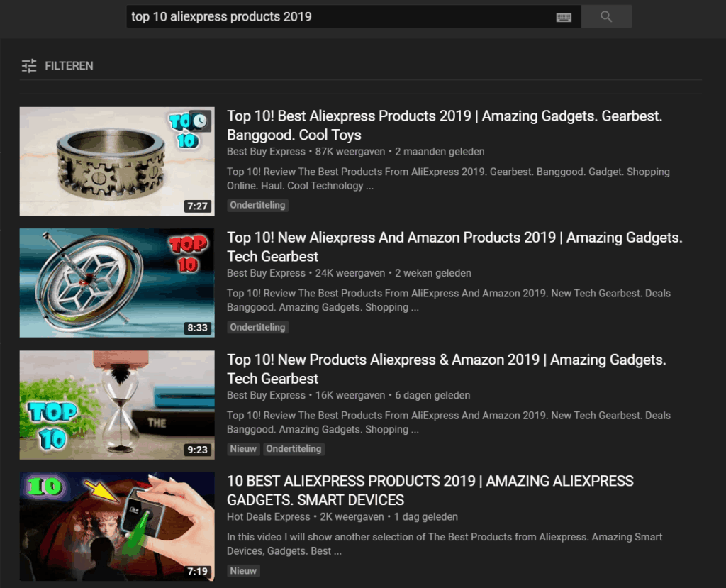Image resolution: width=726 pixels, height=588 pixels.
Task: Visit Best Buy Express channel on 87K video
Action: [x=266, y=152]
